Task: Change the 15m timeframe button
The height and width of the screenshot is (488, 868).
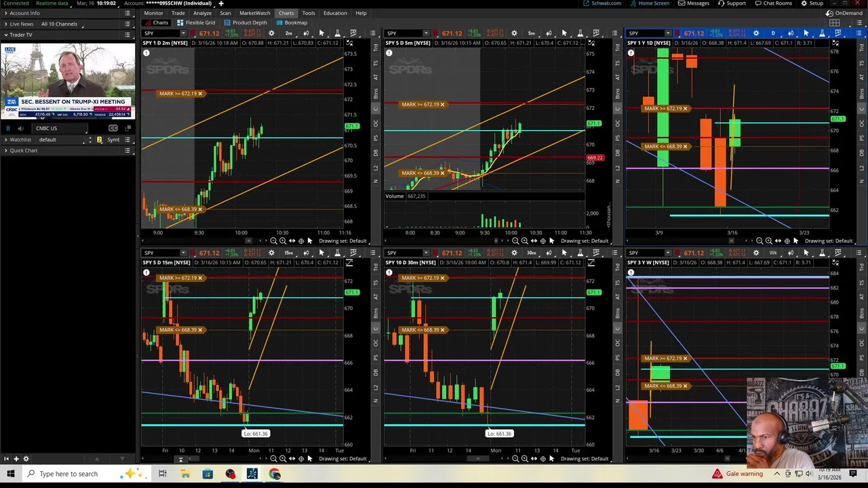Action: tap(289, 253)
